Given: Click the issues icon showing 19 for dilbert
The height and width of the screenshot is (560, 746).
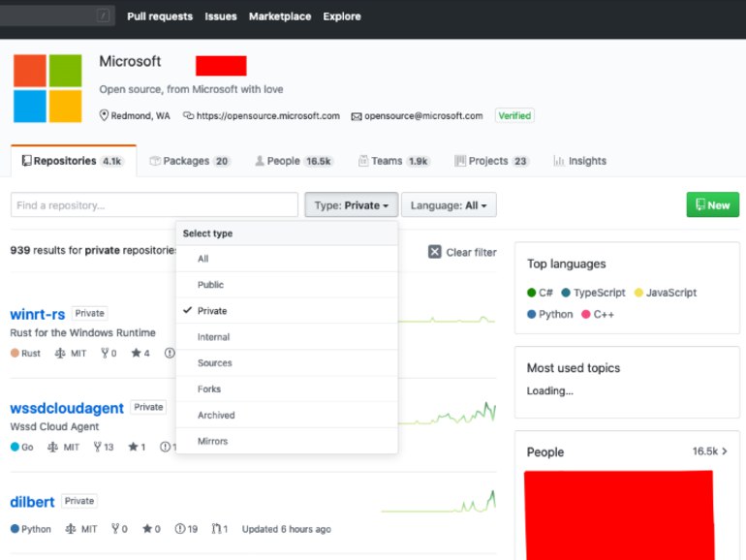Looking at the screenshot, I should click(180, 529).
